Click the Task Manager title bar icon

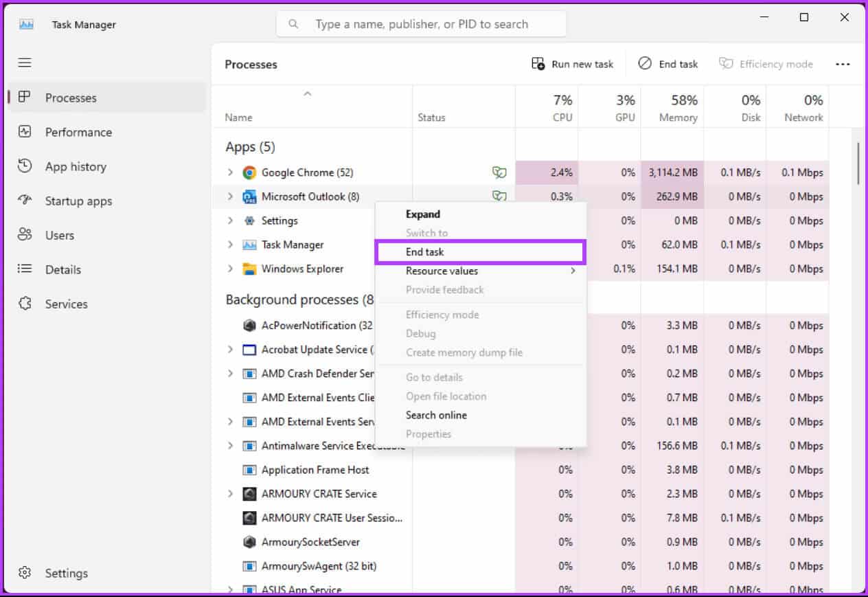point(26,24)
